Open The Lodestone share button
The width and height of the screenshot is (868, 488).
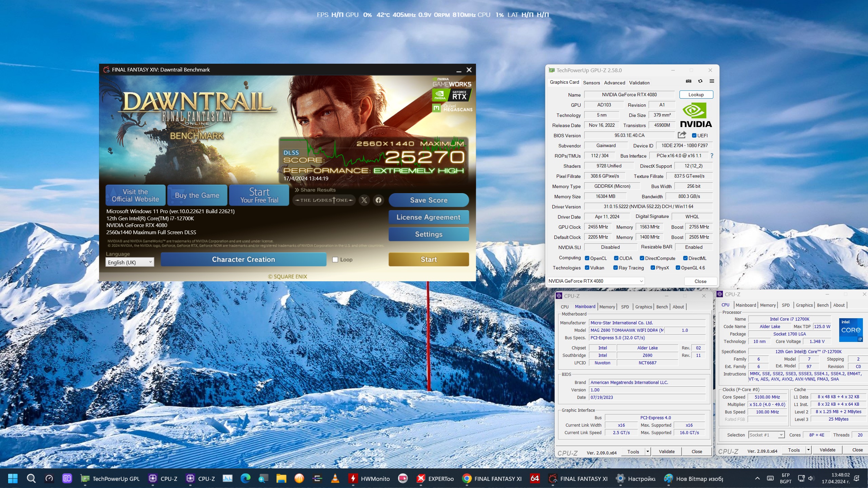coord(324,200)
